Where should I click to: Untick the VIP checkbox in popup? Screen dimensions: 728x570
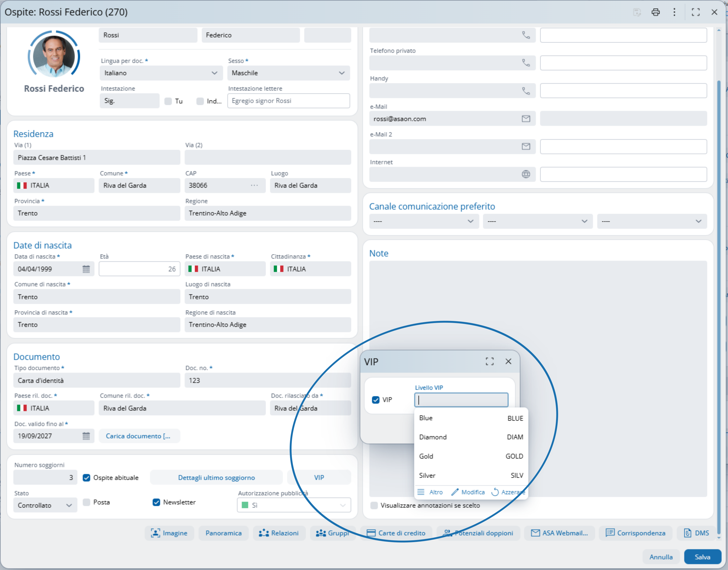click(x=376, y=400)
